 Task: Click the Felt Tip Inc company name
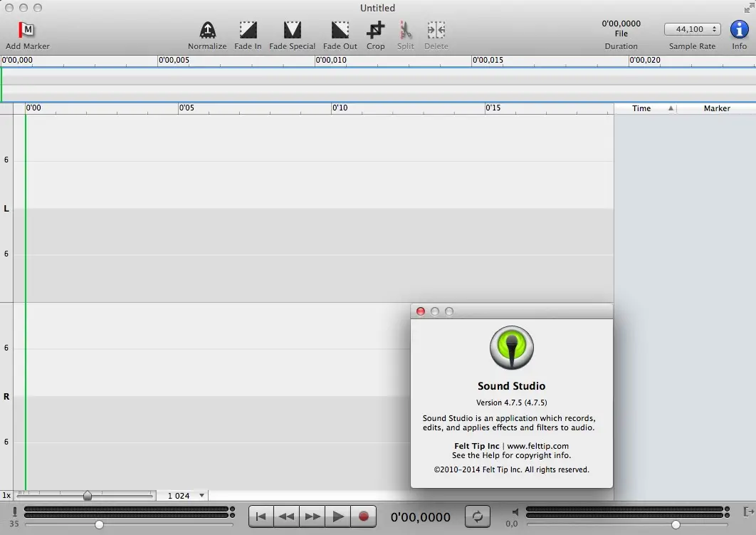pos(476,446)
